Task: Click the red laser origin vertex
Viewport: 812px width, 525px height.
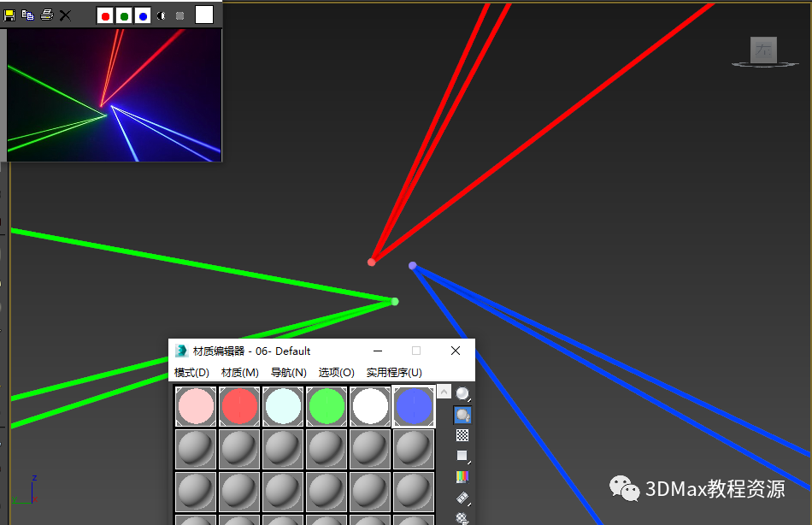Action: pos(371,262)
